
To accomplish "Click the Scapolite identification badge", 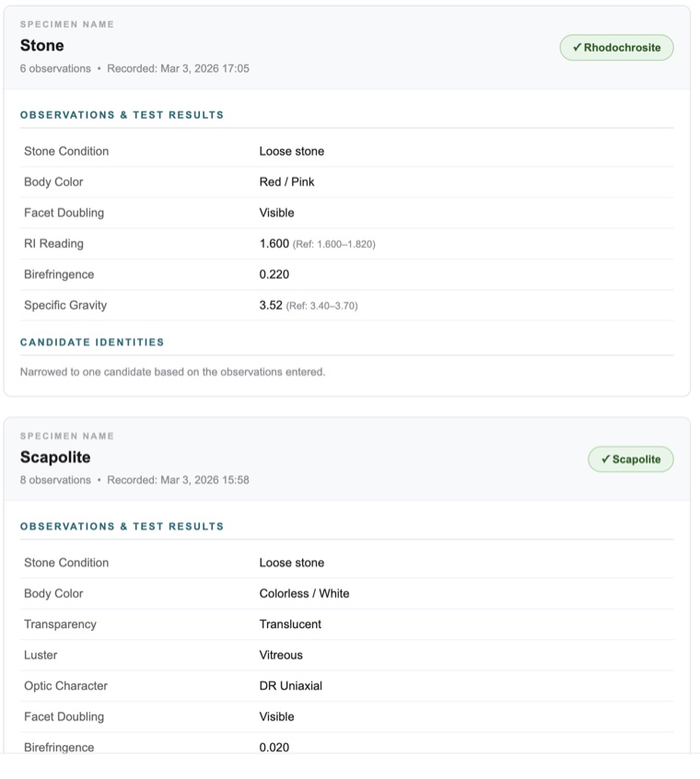I will (x=631, y=459).
